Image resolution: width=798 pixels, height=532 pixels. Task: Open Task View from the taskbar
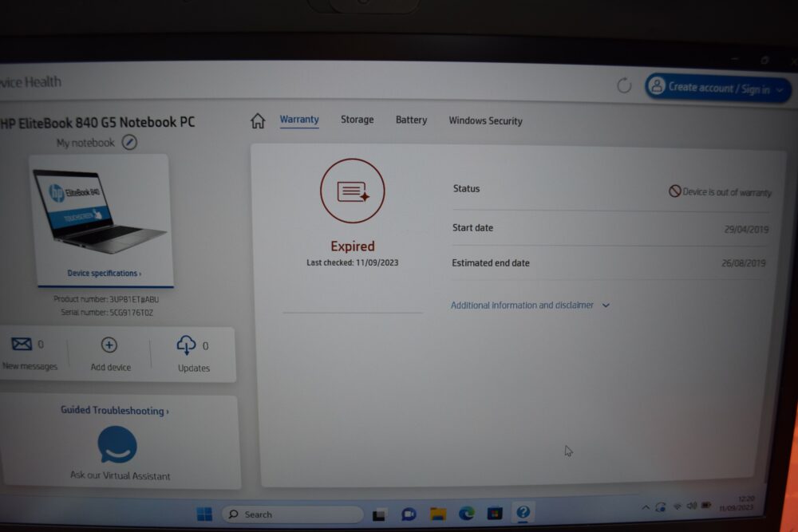coord(378,515)
